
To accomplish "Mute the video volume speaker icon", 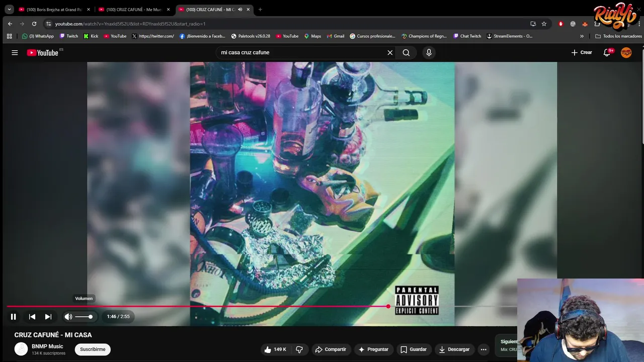I will [x=68, y=317].
